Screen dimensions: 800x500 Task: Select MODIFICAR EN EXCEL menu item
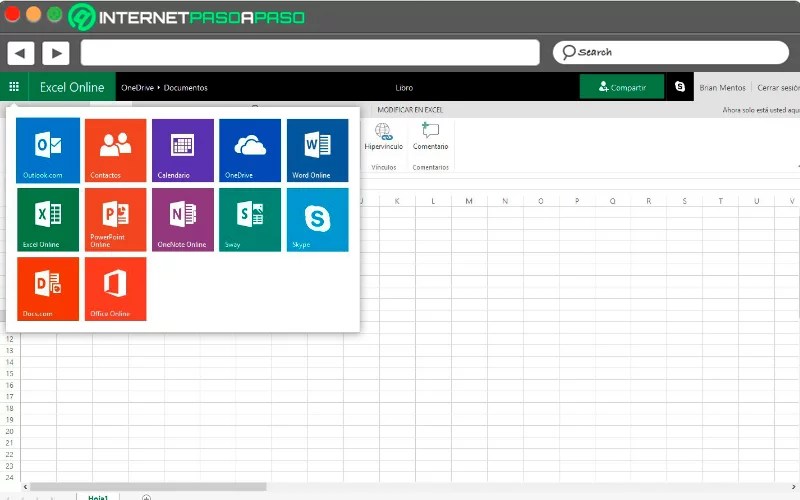[x=410, y=110]
